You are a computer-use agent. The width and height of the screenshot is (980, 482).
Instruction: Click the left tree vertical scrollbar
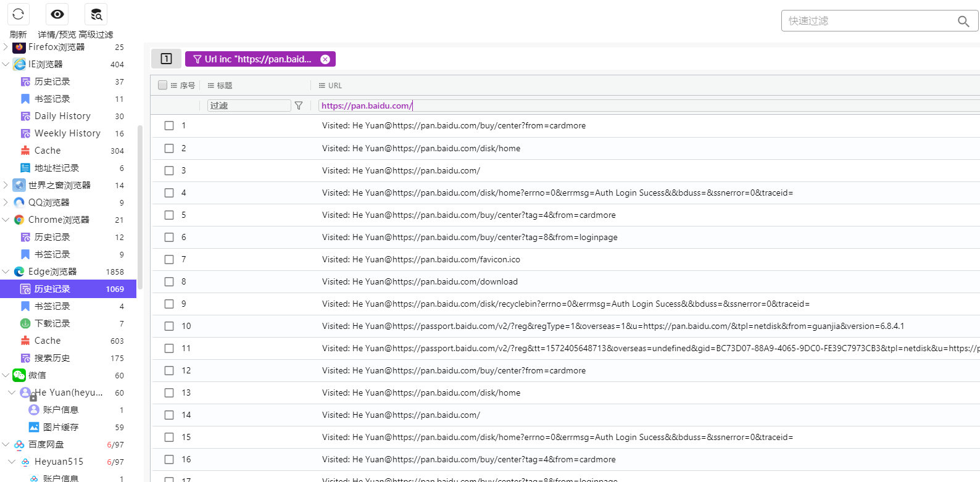coord(140,207)
